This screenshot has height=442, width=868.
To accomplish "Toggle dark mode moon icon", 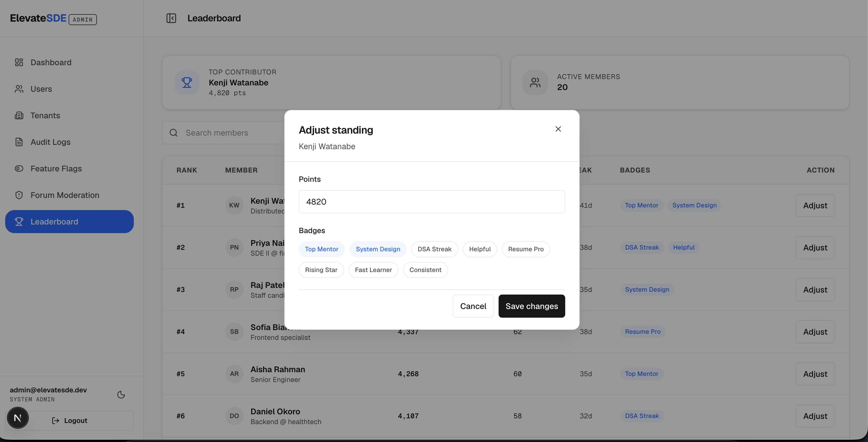I will pyautogui.click(x=121, y=394).
